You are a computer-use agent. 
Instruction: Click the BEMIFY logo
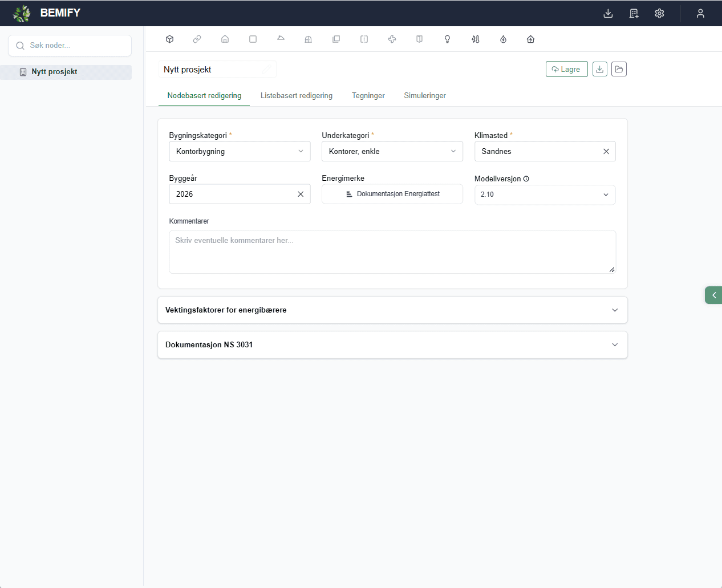click(47, 13)
